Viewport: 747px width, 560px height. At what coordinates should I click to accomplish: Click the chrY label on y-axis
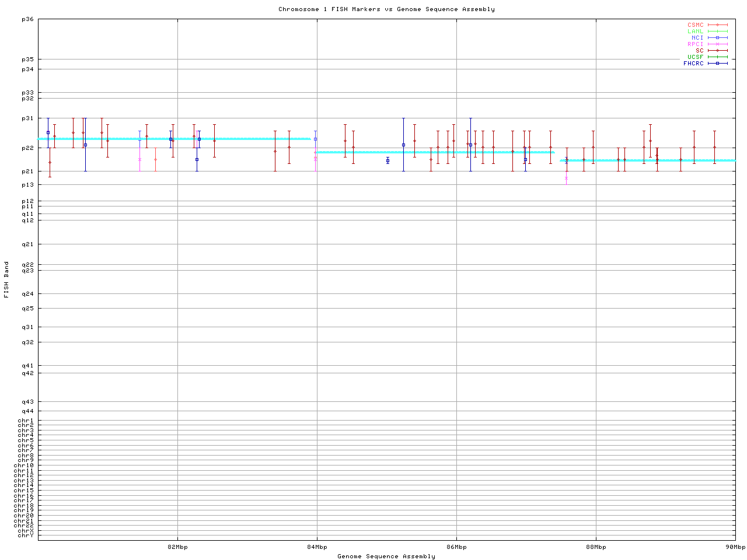pyautogui.click(x=26, y=535)
